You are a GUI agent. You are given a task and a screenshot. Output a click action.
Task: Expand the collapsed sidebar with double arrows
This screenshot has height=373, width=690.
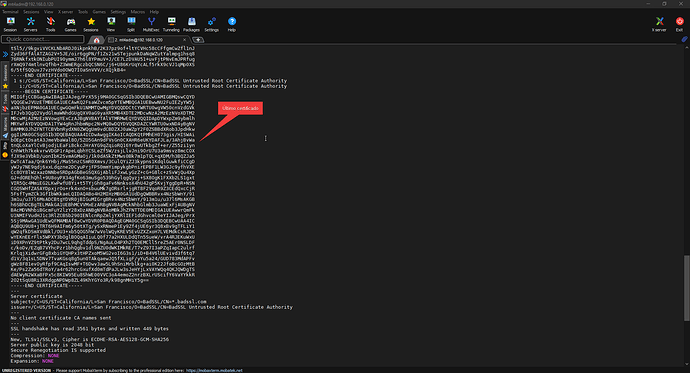tap(5, 55)
